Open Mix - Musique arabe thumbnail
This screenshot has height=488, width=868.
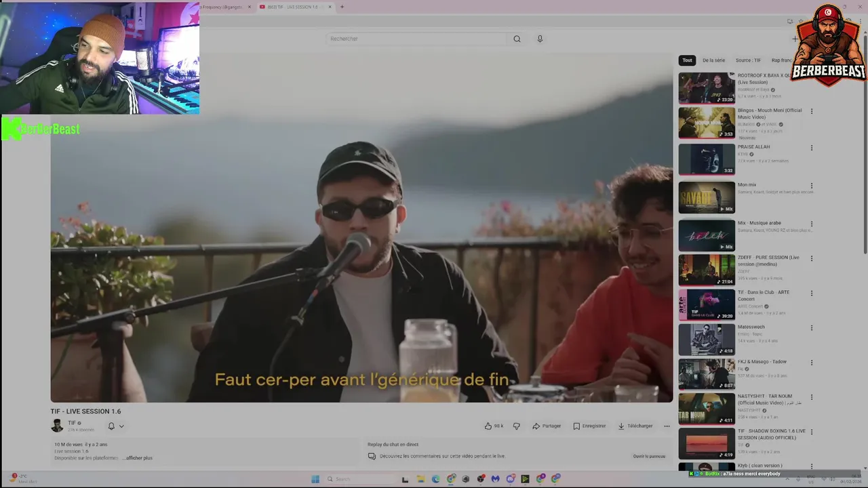[x=707, y=235]
